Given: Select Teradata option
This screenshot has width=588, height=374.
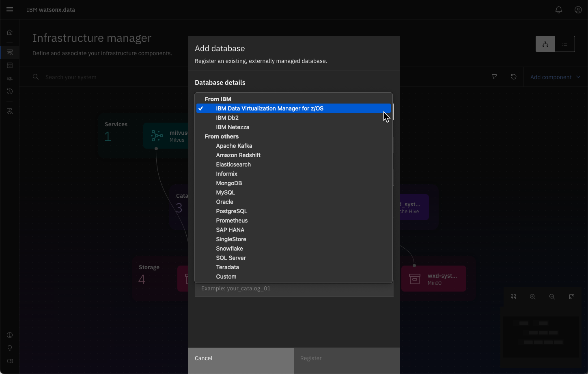Looking at the screenshot, I should click(293, 267).
